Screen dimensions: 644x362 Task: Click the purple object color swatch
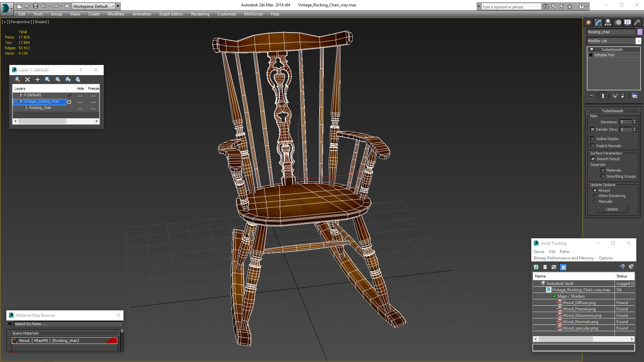(x=640, y=32)
